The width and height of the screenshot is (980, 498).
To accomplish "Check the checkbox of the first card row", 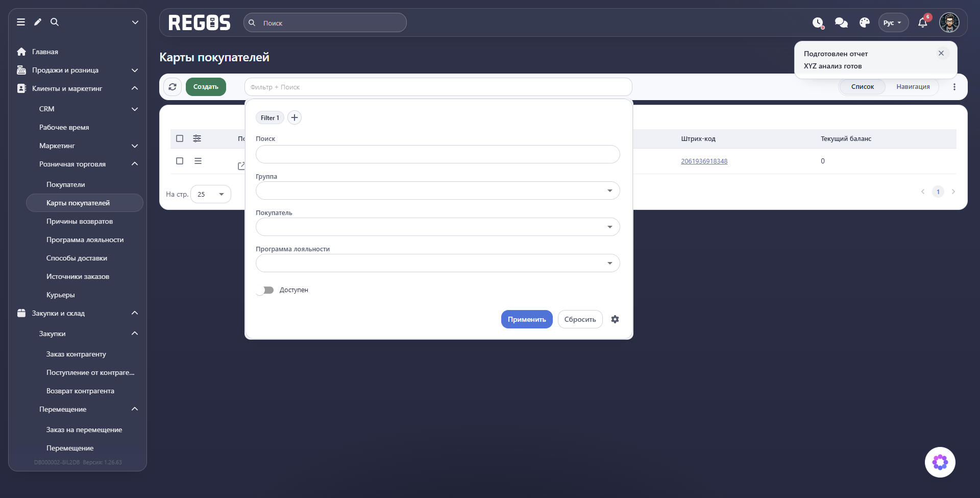I will 180,161.
